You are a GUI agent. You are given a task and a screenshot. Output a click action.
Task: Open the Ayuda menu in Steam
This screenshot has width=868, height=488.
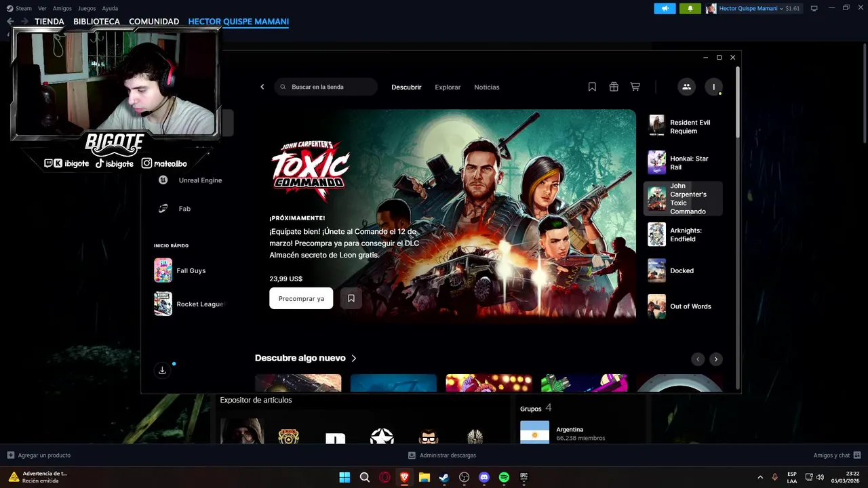[x=110, y=8]
